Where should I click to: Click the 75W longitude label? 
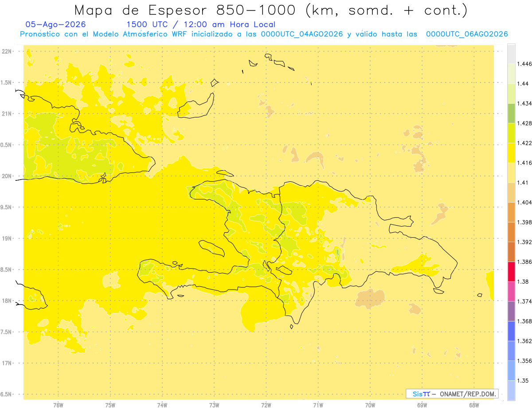click(x=110, y=405)
